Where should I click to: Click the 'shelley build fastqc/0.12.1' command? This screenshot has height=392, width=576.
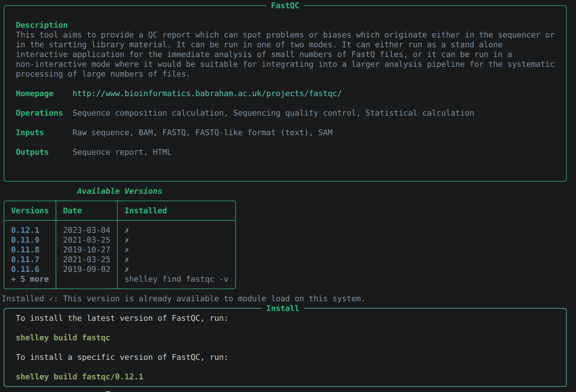click(x=79, y=377)
